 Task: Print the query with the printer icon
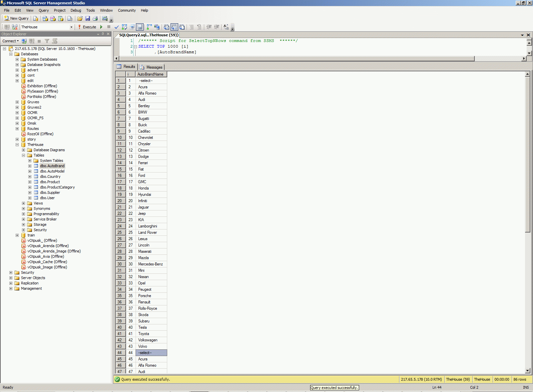pos(95,18)
